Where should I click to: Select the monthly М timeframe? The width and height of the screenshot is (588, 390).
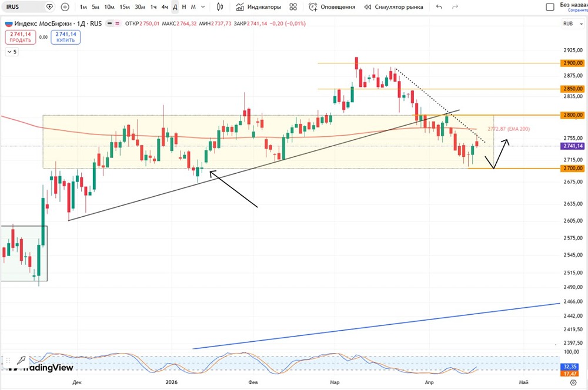[x=193, y=6]
